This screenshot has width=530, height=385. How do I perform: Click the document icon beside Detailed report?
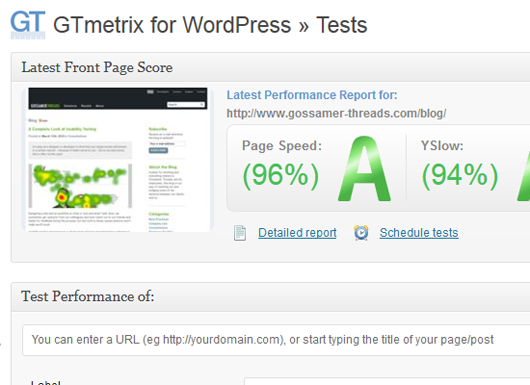(240, 233)
